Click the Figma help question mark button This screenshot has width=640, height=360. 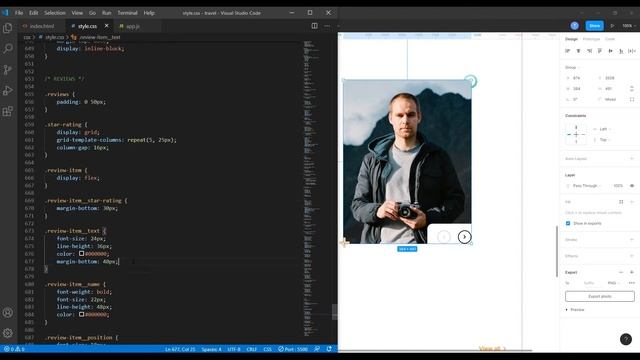coord(626,339)
